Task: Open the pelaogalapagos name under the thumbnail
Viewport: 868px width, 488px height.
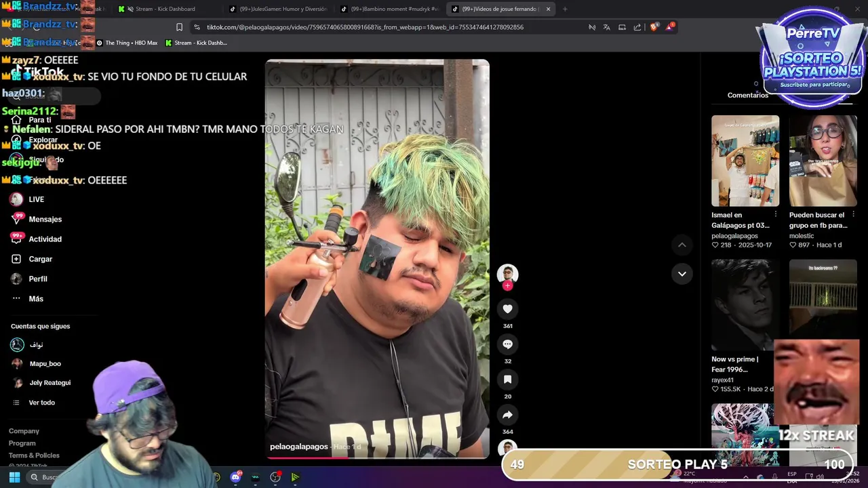Action: click(734, 236)
